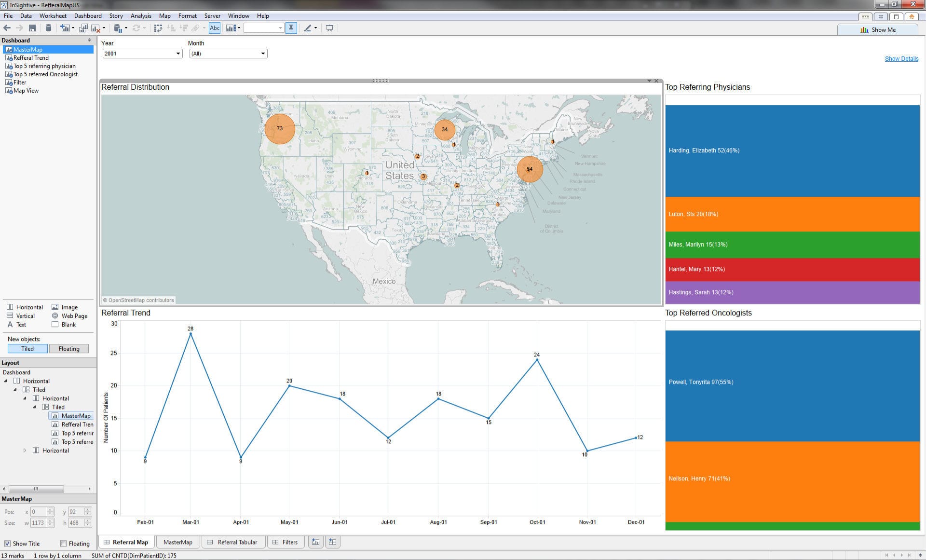Viewport: 926px width, 560px height.
Task: Toggle the Show Title checkbox
Action: coord(7,544)
